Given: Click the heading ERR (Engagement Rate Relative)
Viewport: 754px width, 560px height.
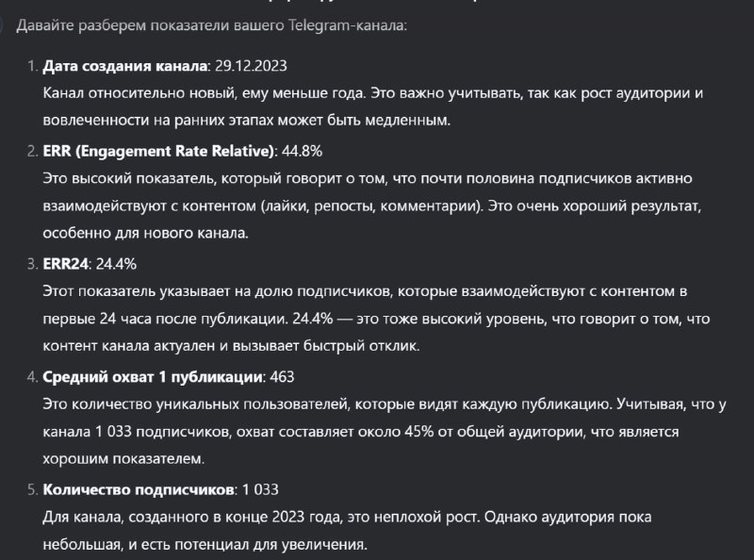Looking at the screenshot, I should [158, 151].
